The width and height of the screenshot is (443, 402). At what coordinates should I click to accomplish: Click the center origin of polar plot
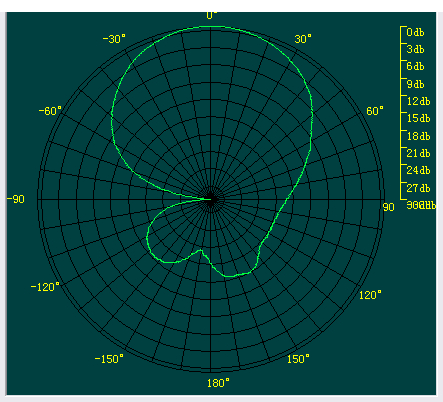[211, 199]
